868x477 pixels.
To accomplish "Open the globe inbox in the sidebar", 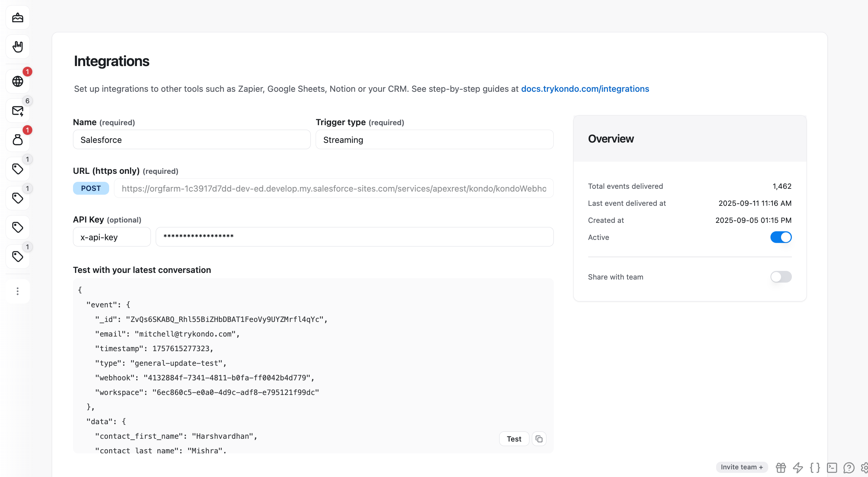I will click(x=18, y=81).
